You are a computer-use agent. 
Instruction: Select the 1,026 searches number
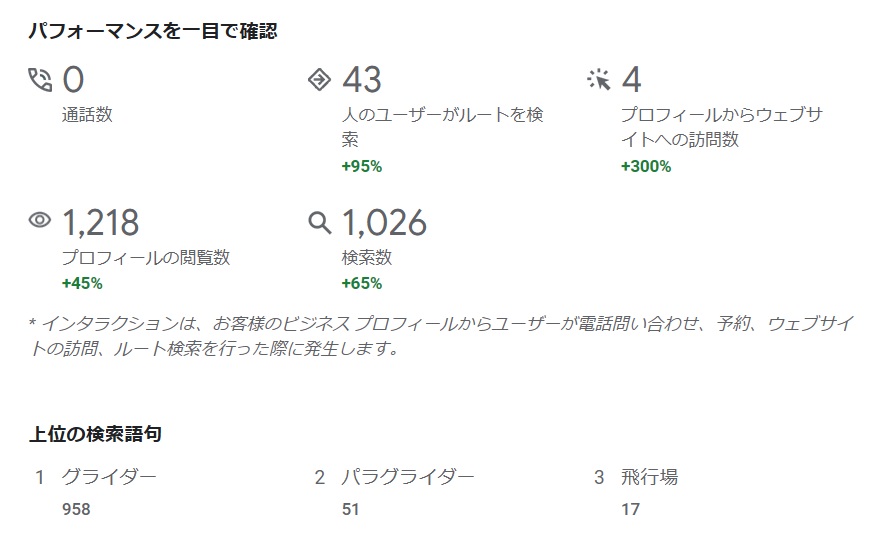384,222
